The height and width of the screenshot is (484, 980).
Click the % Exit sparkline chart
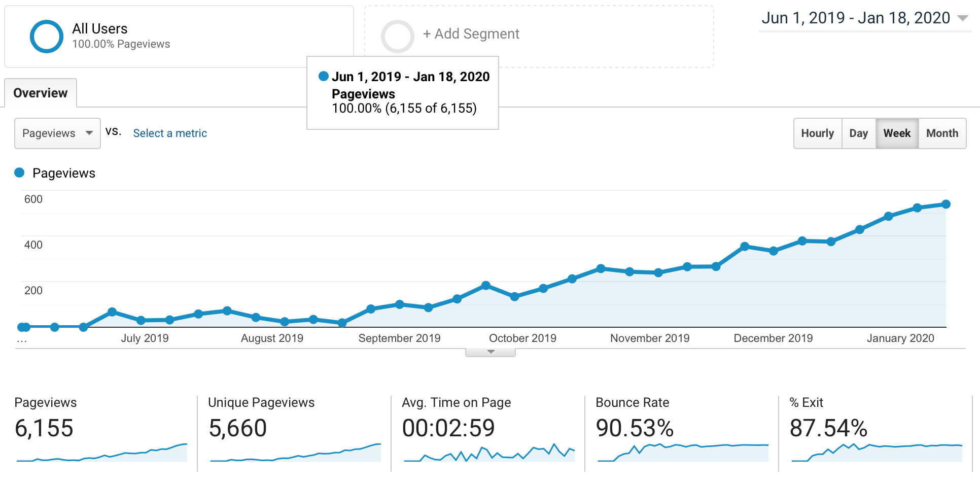877,453
